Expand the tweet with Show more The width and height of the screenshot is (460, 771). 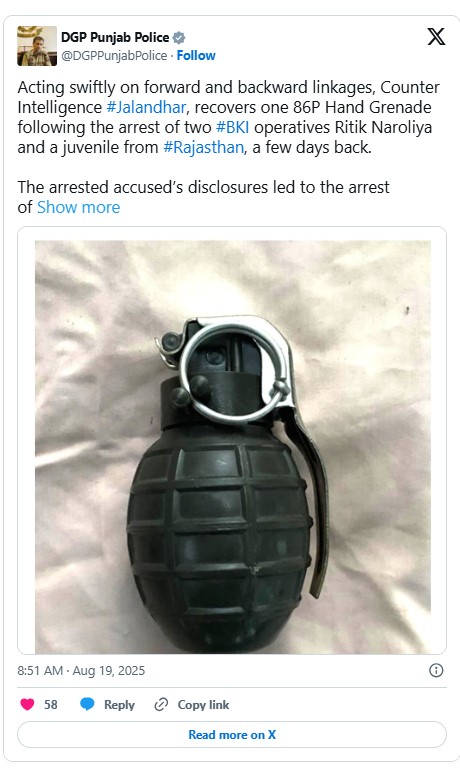coord(79,207)
